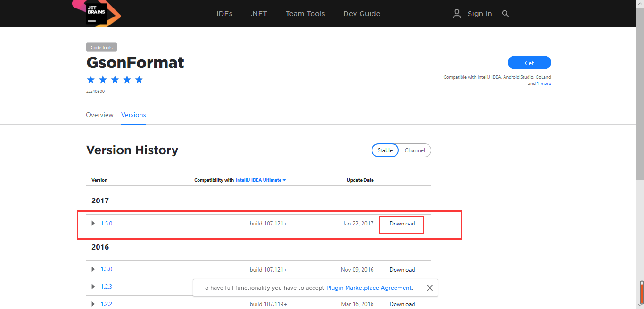This screenshot has height=309, width=644.
Task: Expand version 1.3.0 details
Action: pos(93,269)
